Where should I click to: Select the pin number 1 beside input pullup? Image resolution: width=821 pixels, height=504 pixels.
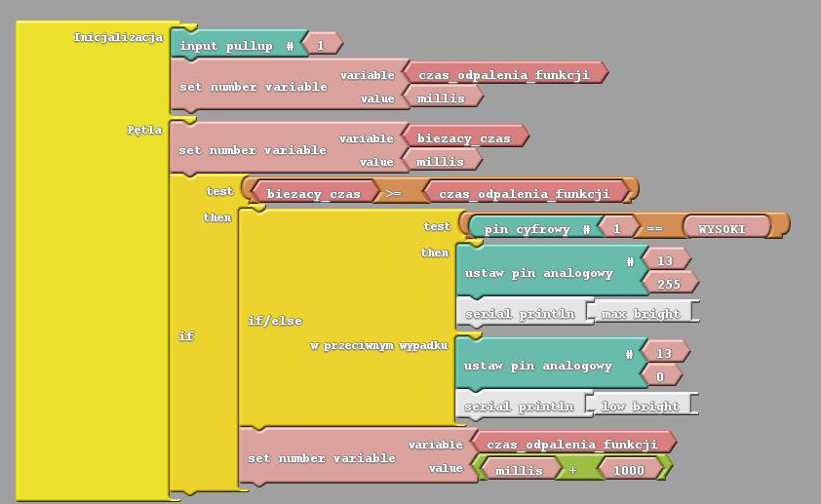(320, 45)
